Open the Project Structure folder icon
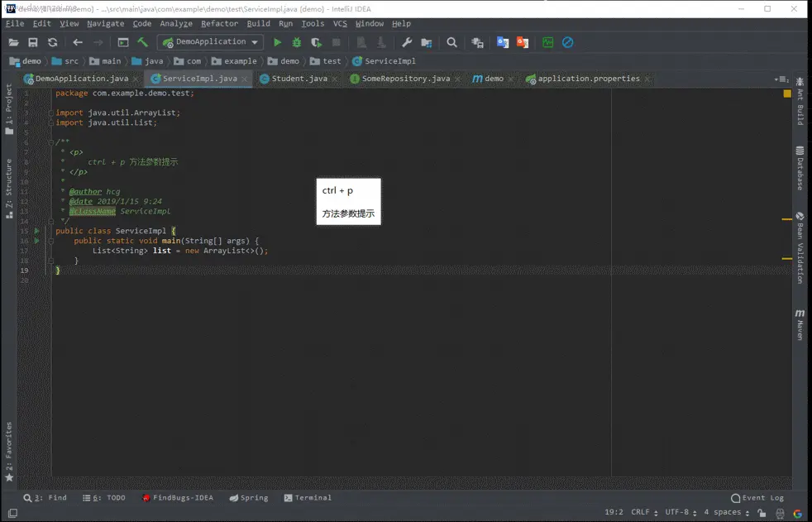 tap(426, 42)
